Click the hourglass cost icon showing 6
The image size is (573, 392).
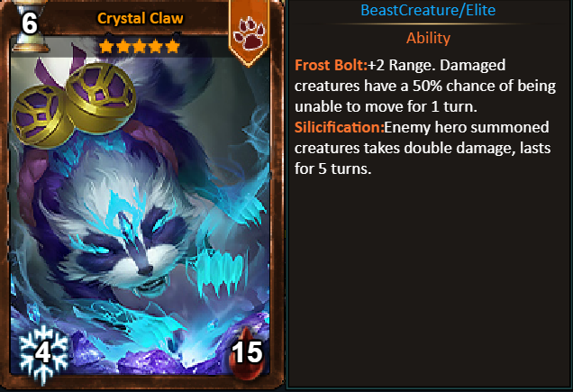click(29, 25)
